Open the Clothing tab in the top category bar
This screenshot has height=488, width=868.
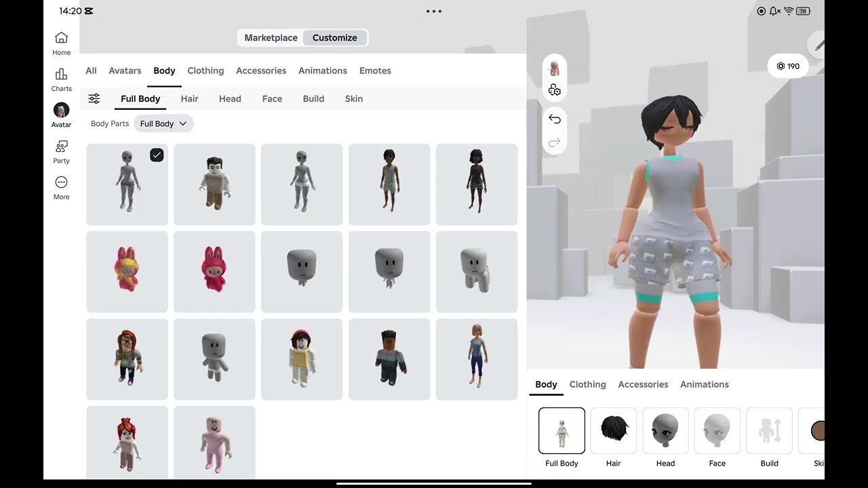click(x=205, y=70)
